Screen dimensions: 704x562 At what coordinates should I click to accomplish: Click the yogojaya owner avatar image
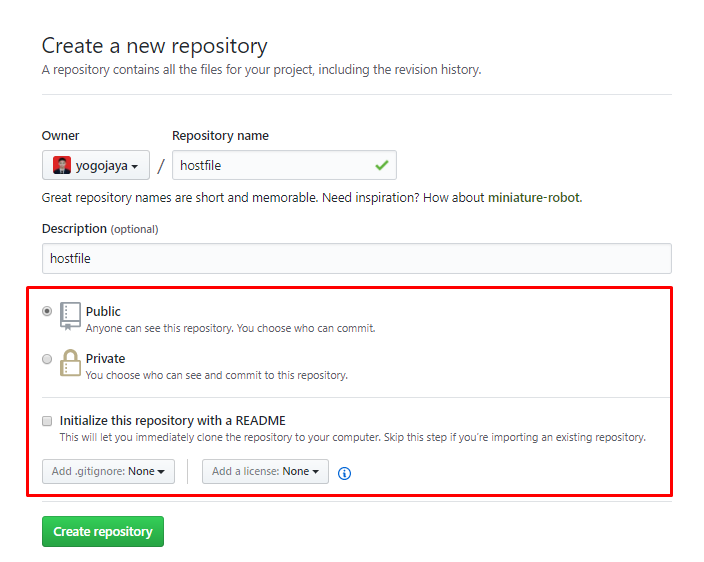(x=62, y=165)
